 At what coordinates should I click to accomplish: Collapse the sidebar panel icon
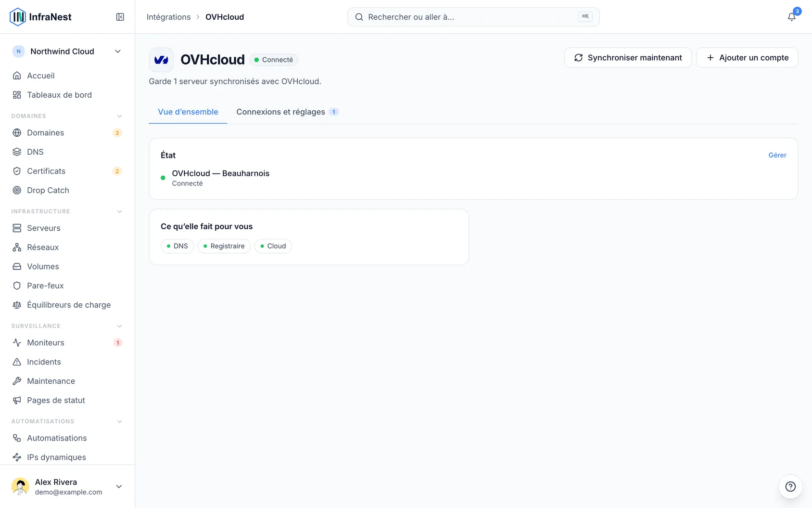120,17
